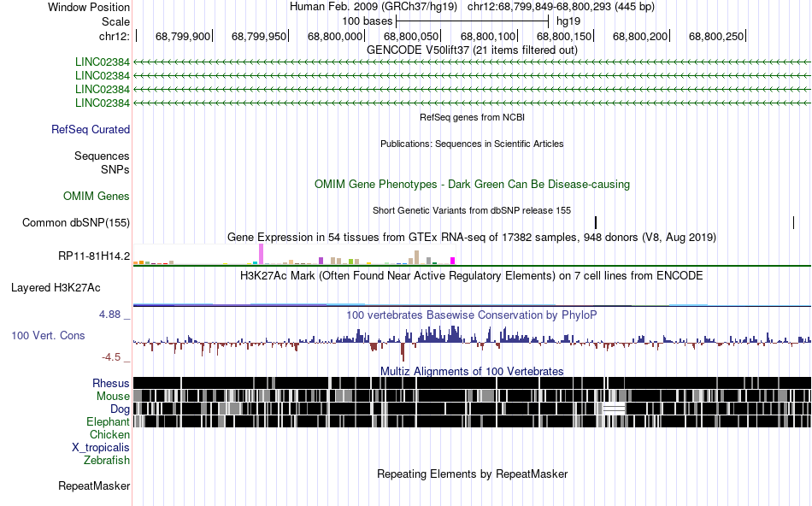Click the 68,800,050 ruler position

411,36
